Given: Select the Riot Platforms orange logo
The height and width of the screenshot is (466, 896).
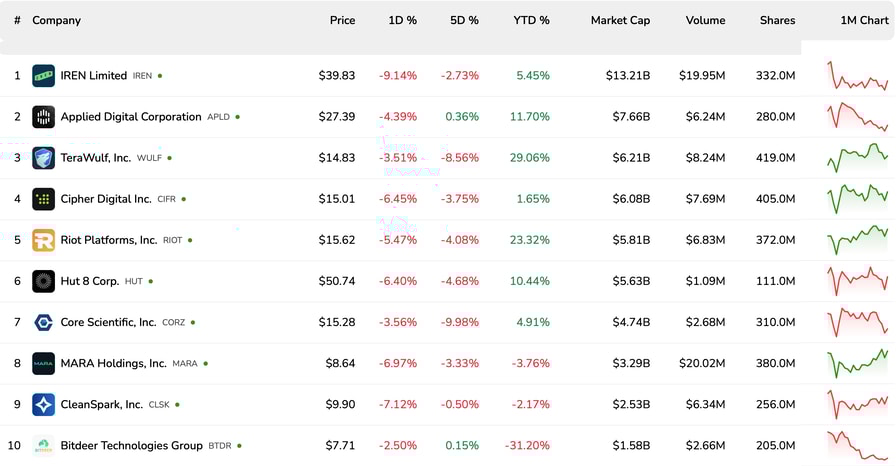Looking at the screenshot, I should pos(43,240).
